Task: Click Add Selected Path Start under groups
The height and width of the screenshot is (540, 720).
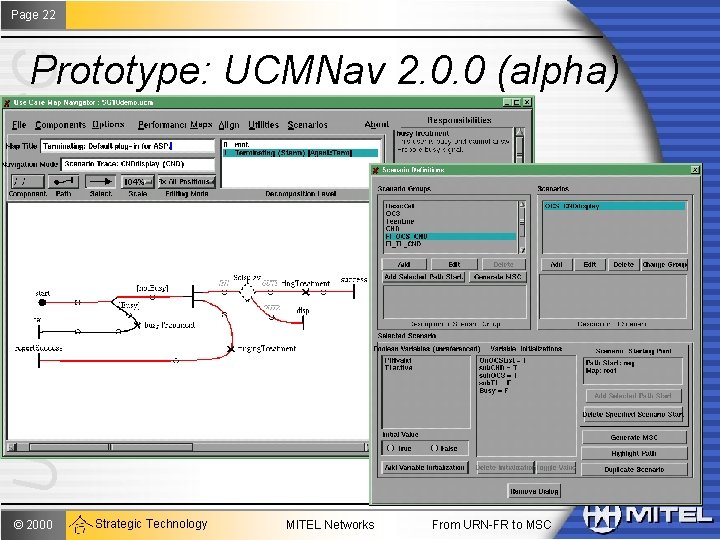Action: click(423, 277)
